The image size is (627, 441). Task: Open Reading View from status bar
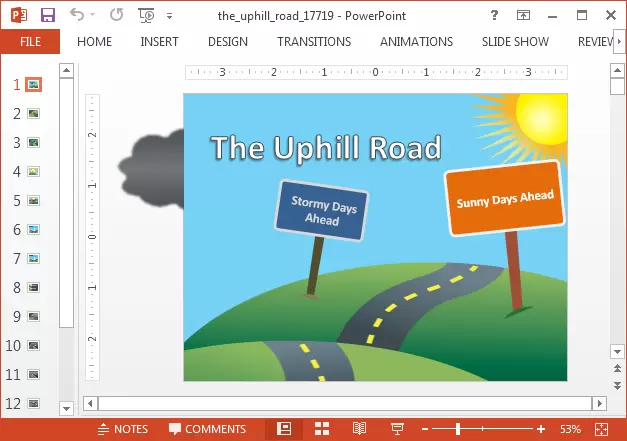click(359, 429)
